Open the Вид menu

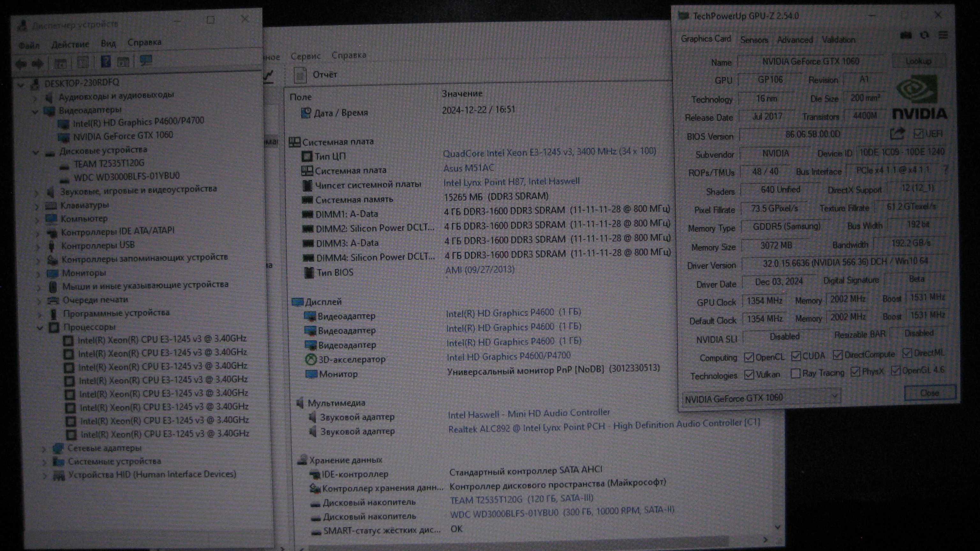(x=108, y=43)
